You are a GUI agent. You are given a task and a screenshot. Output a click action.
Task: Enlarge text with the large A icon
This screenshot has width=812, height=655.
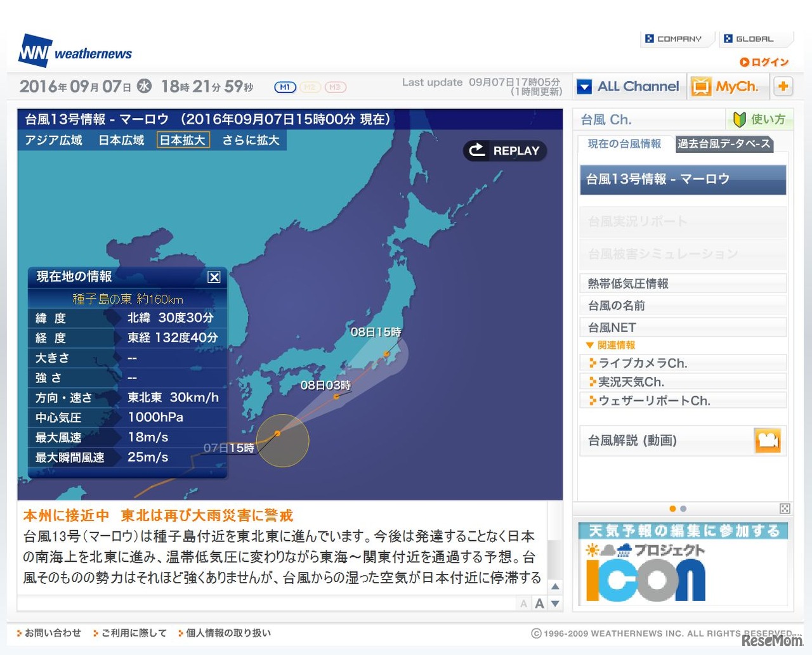coord(539,603)
